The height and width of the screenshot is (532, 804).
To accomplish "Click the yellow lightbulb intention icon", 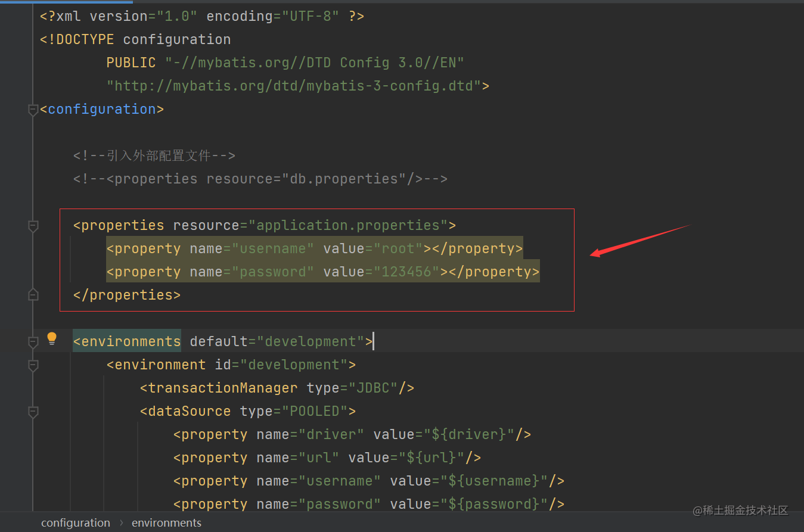I will click(x=52, y=339).
